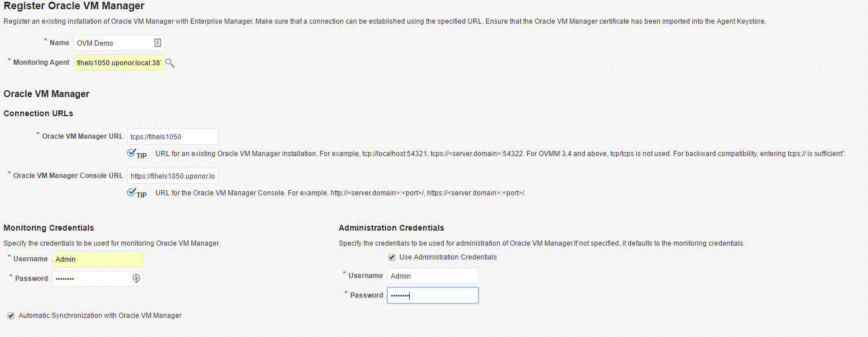Screen dimensions: 868x337
Task: Select the Monitoring Agent input field
Action: [x=119, y=62]
